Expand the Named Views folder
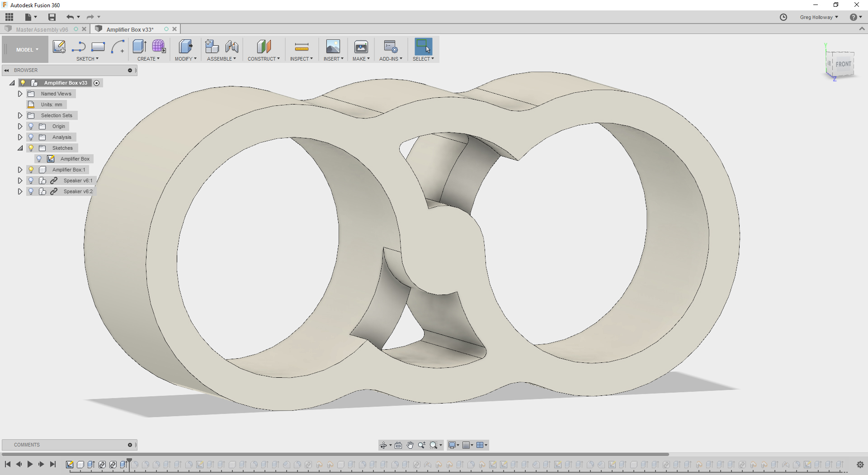Viewport: 868px width, 475px height. click(19, 94)
